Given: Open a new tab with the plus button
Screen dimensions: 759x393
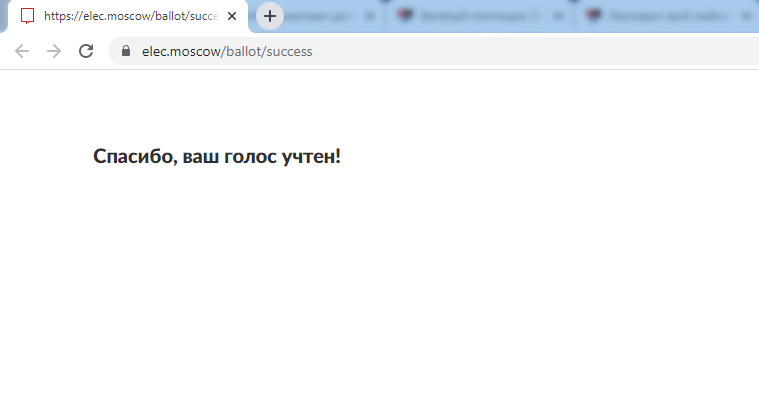Looking at the screenshot, I should (270, 16).
